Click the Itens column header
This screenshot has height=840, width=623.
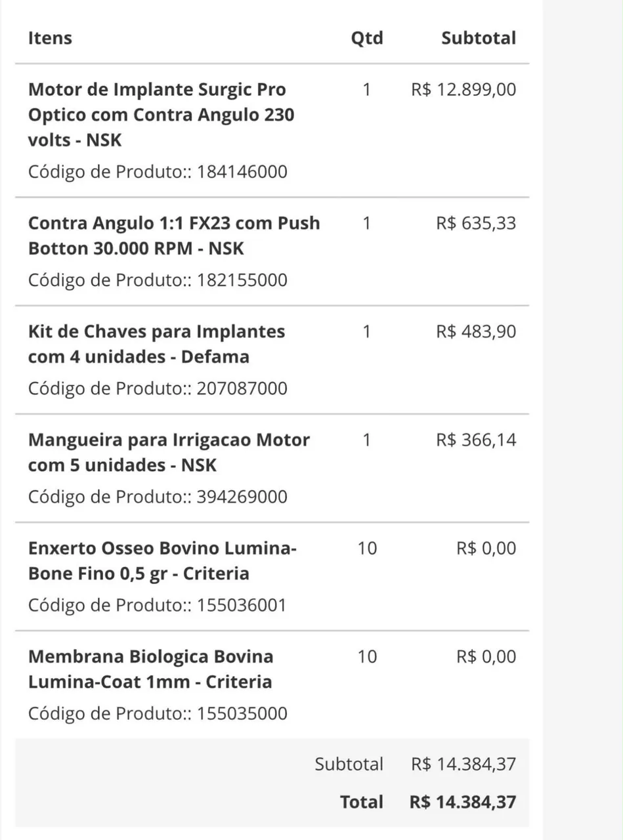(x=50, y=38)
